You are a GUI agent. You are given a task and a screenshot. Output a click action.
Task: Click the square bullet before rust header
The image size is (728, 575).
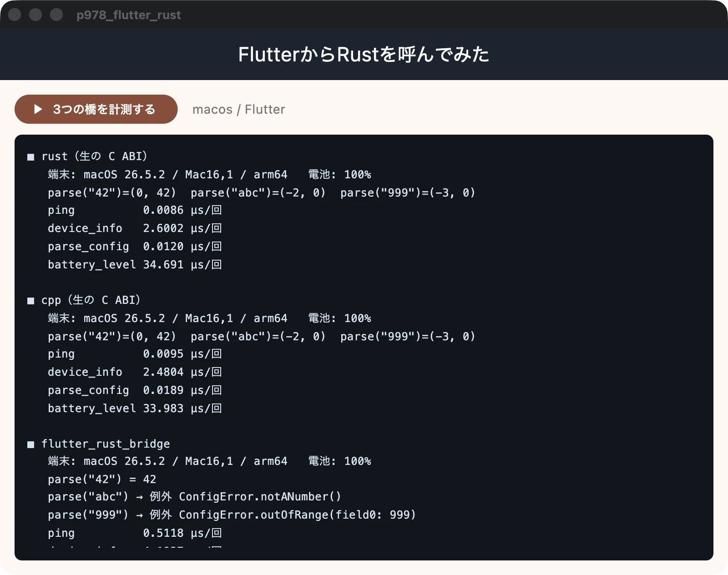coord(31,157)
